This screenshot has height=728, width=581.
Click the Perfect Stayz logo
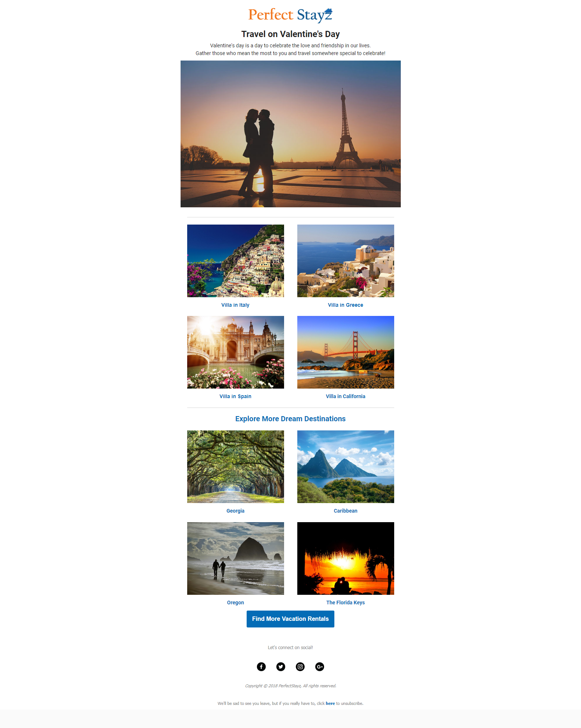click(290, 15)
